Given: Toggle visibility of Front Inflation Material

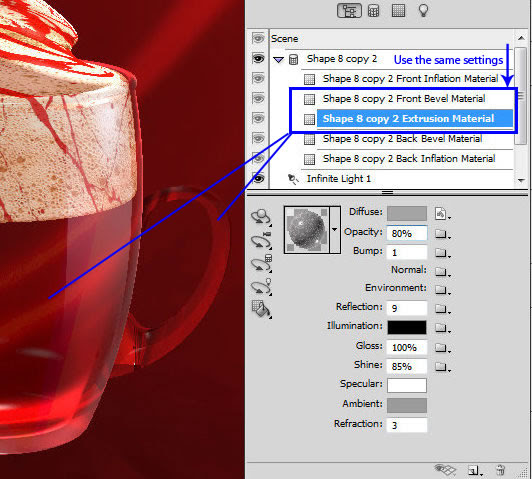Looking at the screenshot, I should pos(258,79).
